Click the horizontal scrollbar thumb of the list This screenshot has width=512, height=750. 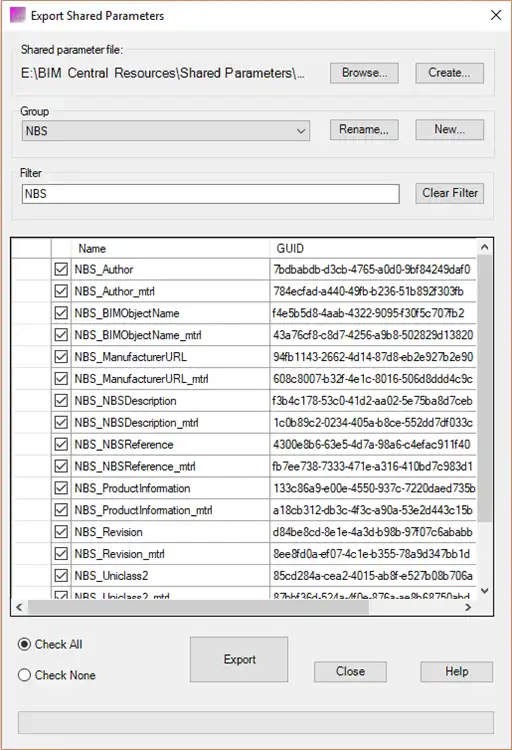[x=198, y=607]
